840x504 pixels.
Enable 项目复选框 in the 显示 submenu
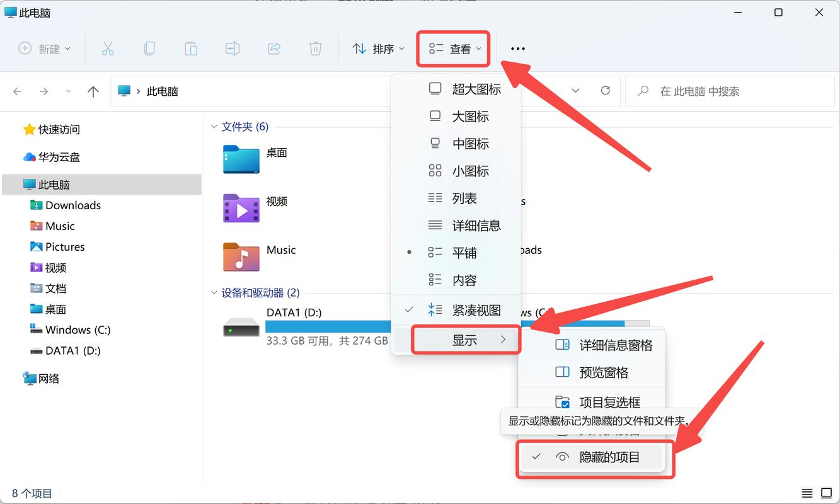[x=609, y=401]
